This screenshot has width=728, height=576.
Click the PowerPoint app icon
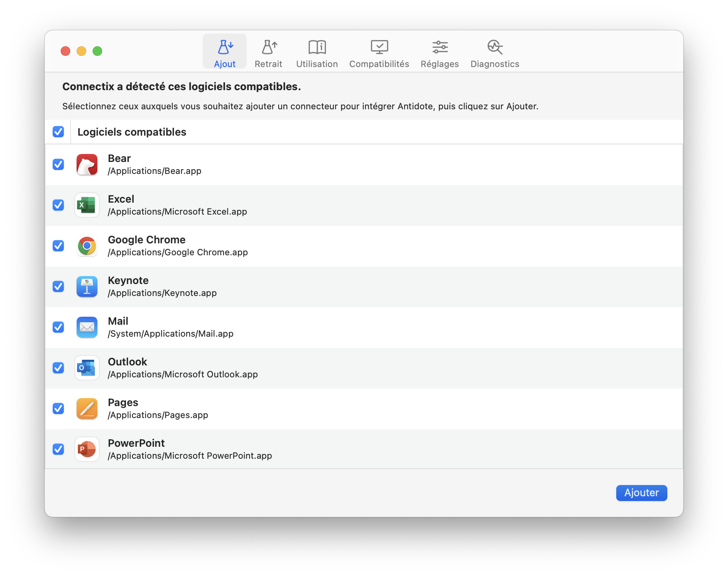[x=87, y=450]
